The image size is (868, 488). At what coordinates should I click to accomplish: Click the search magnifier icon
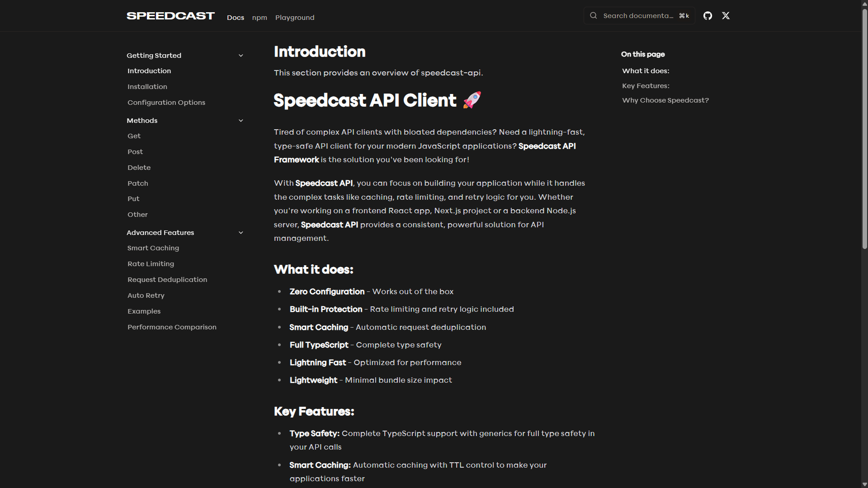click(x=594, y=16)
